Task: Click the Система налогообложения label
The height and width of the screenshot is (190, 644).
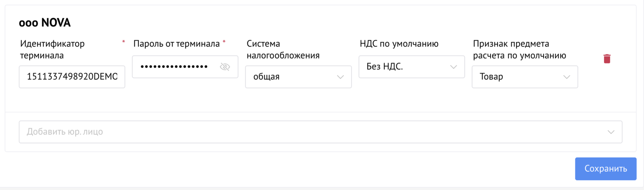Action: tap(283, 50)
